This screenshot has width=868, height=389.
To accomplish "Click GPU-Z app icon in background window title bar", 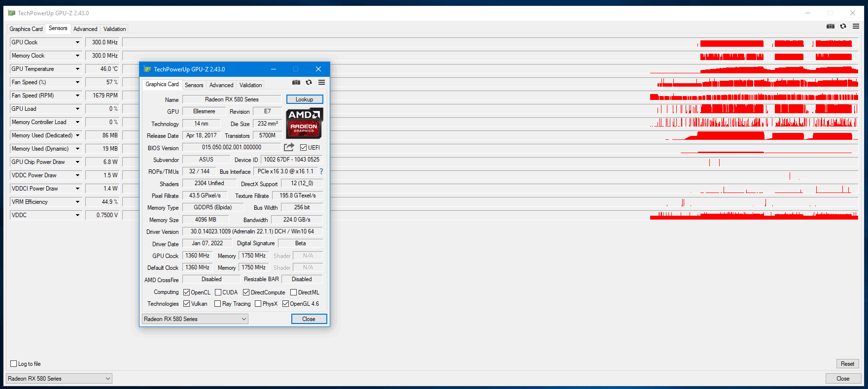I will 12,13.
